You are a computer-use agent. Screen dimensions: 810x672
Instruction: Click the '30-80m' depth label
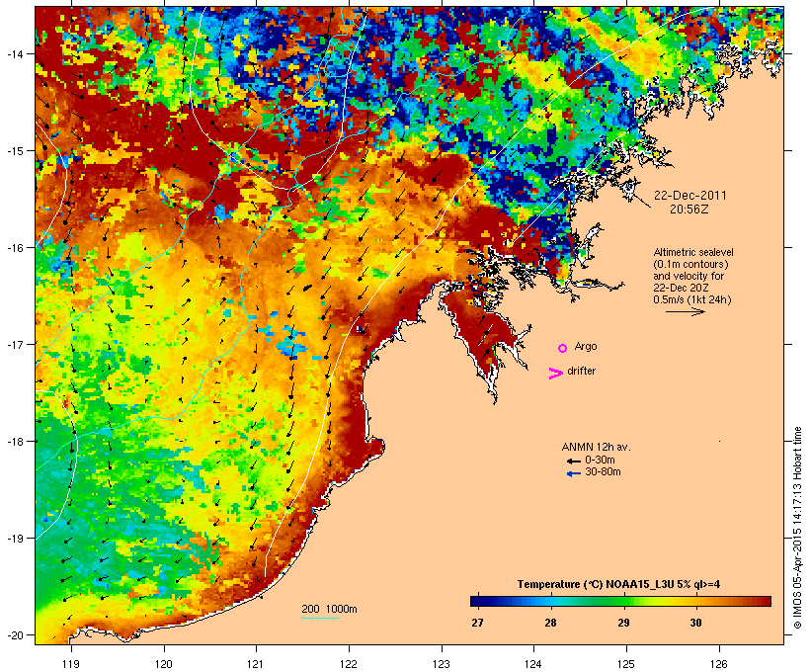tap(603, 472)
